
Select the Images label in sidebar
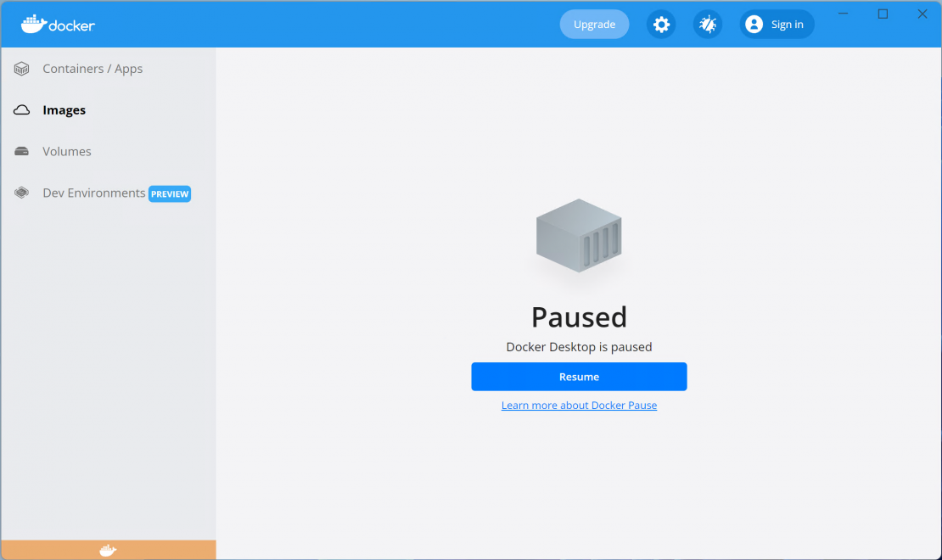(64, 110)
